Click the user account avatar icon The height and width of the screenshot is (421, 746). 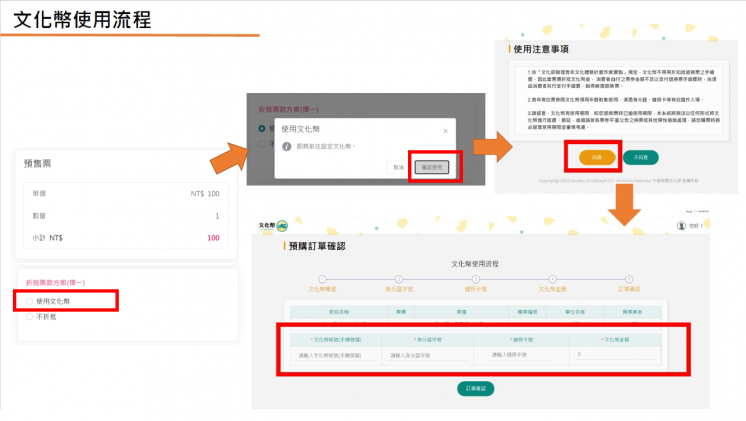click(x=682, y=226)
